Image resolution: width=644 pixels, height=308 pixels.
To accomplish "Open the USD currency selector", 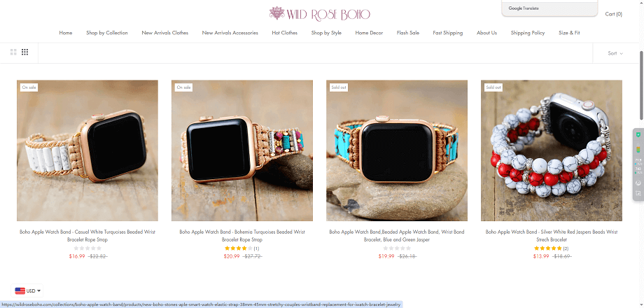I will [27, 290].
